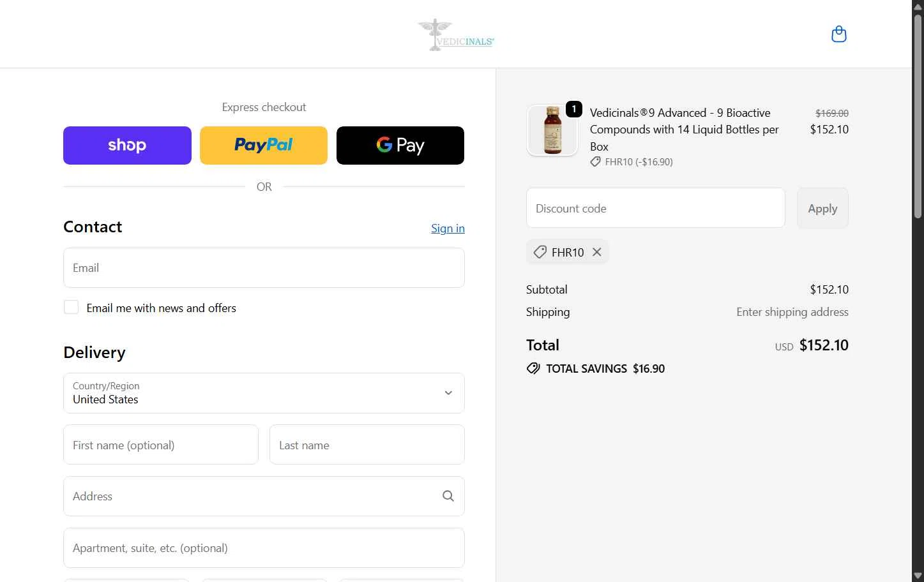
Task: Click the 'FHR10 (-$16.90)' line under product
Action: [632, 162]
